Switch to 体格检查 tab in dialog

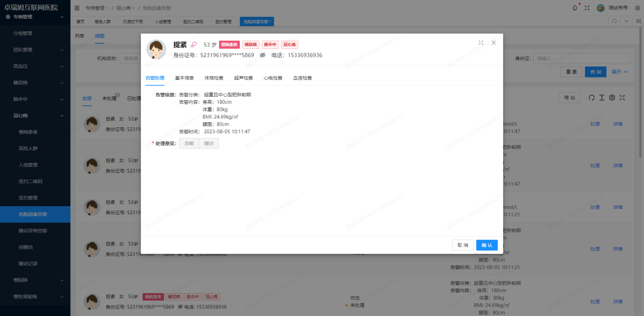[x=214, y=78]
